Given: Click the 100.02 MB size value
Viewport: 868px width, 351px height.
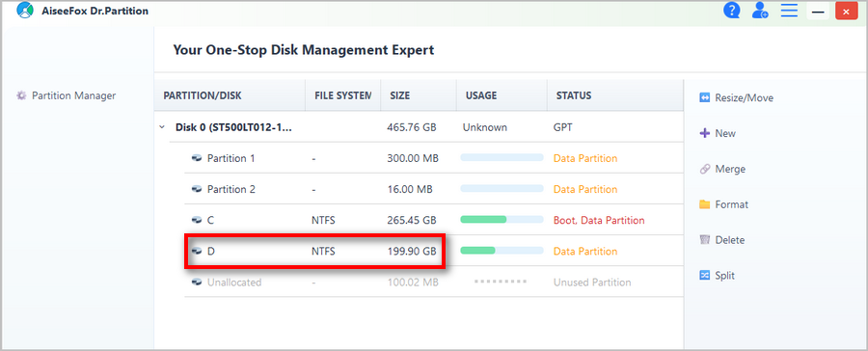Looking at the screenshot, I should (x=413, y=283).
